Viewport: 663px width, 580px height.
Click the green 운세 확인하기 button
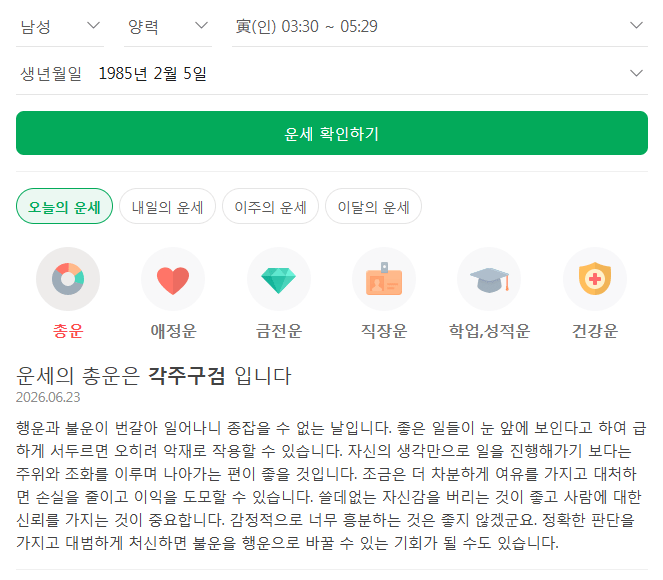pyautogui.click(x=332, y=133)
